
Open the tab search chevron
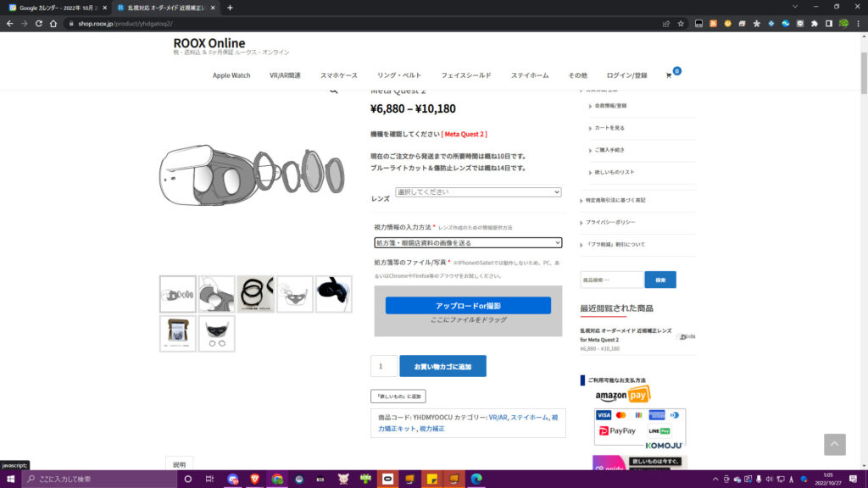795,7
